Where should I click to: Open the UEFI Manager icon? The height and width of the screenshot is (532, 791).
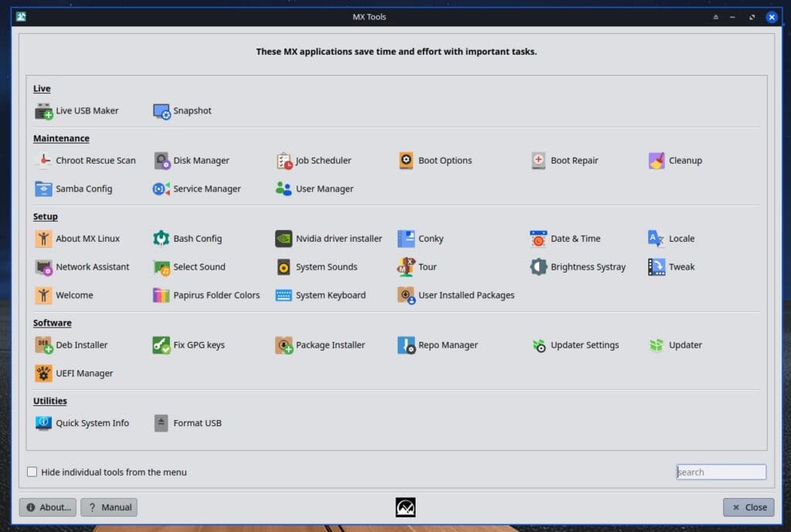pyautogui.click(x=44, y=374)
